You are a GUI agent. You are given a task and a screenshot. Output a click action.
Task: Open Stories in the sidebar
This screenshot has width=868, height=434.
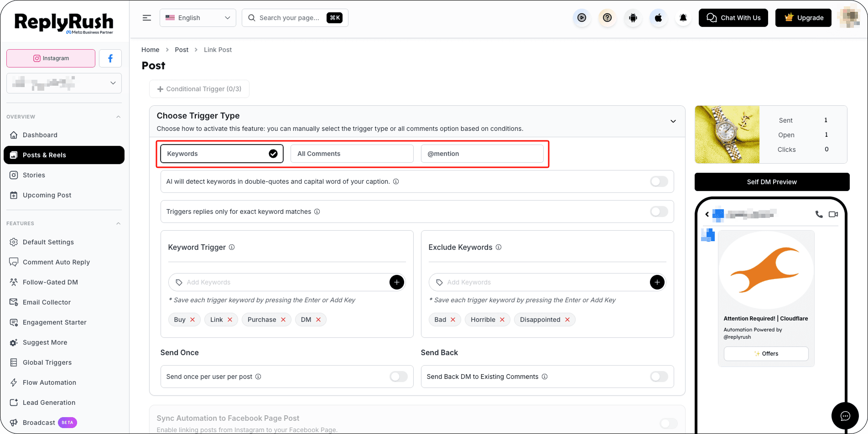pyautogui.click(x=64, y=175)
